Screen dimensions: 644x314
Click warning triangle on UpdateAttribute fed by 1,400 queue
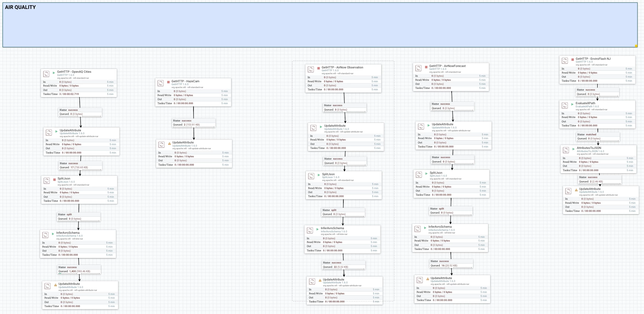[55, 285]
